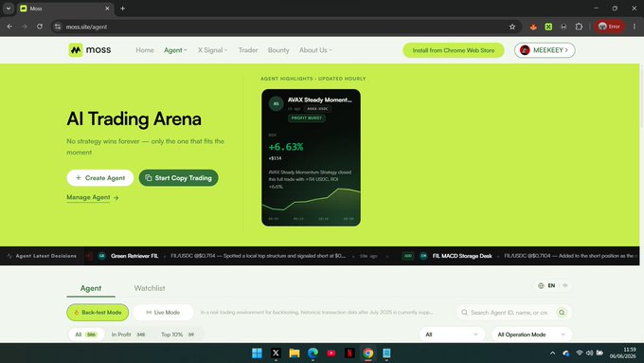Switch to the Watchlist tab
Screen dimensions: 644x363
150,288
